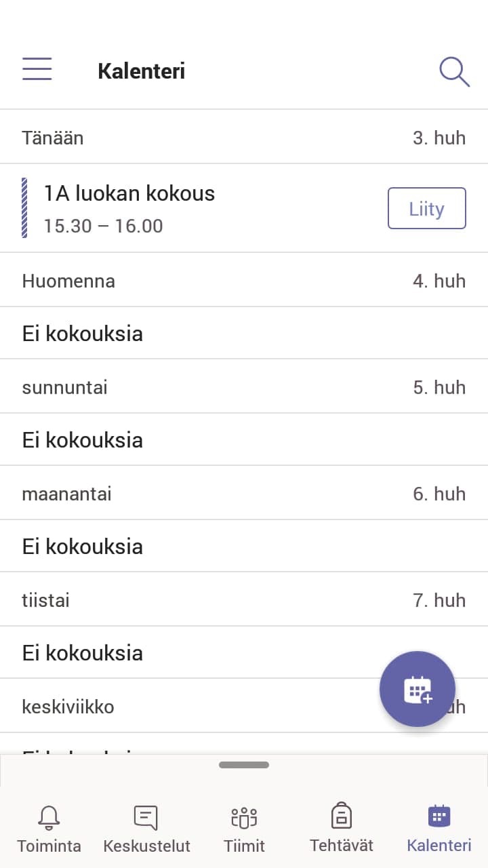Select the Kalenteri calendar icon
488x868 pixels.
coord(439,816)
